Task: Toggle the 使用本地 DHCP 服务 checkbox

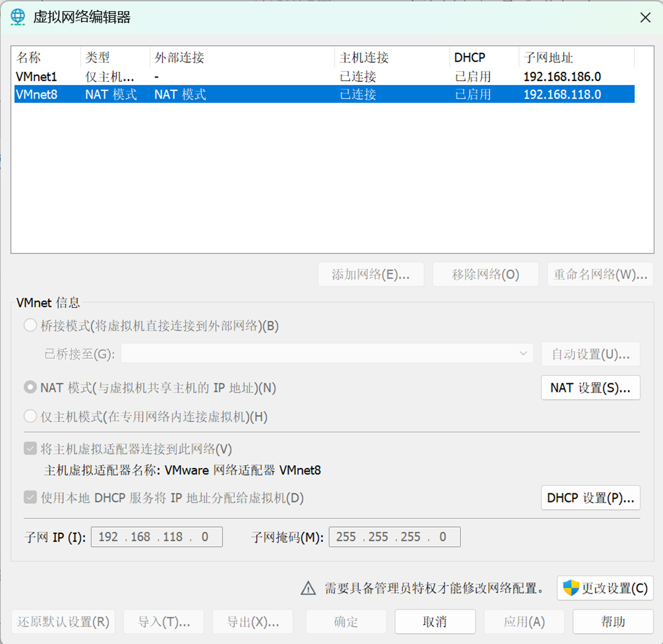Action: coord(30,498)
